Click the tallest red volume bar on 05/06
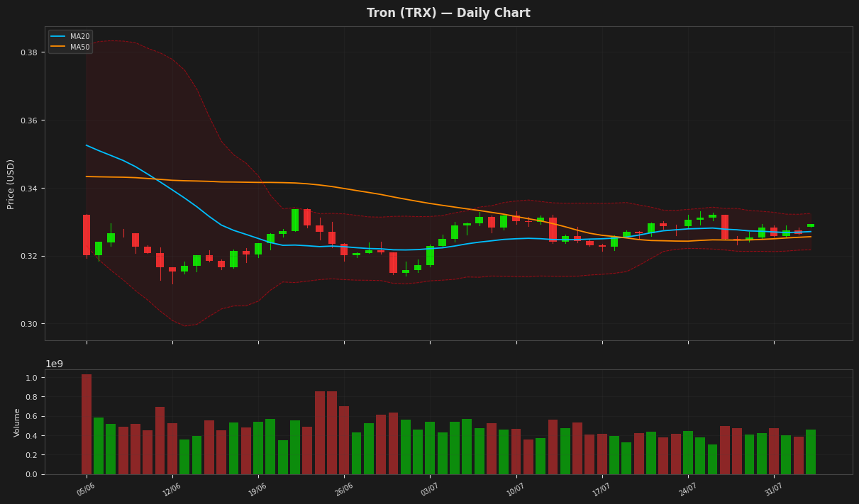 [87, 424]
